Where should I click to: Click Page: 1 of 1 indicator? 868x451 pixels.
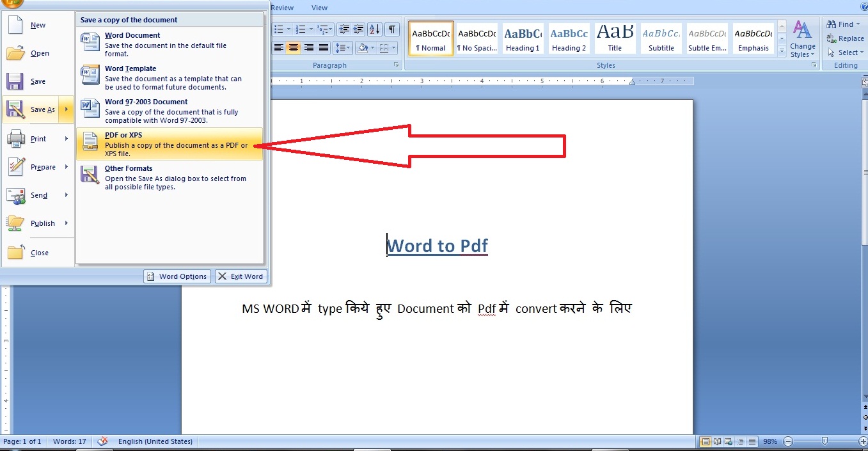point(22,441)
